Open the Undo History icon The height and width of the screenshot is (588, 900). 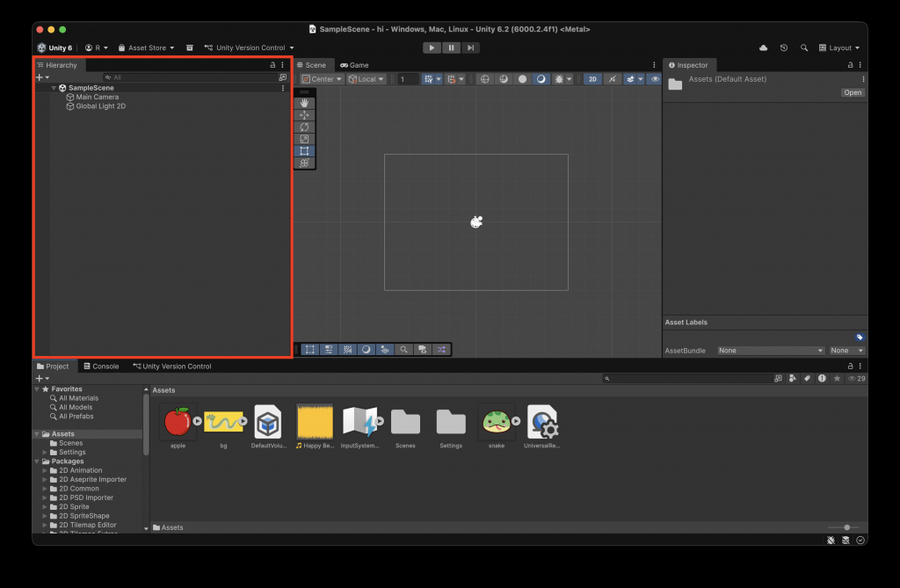click(783, 47)
